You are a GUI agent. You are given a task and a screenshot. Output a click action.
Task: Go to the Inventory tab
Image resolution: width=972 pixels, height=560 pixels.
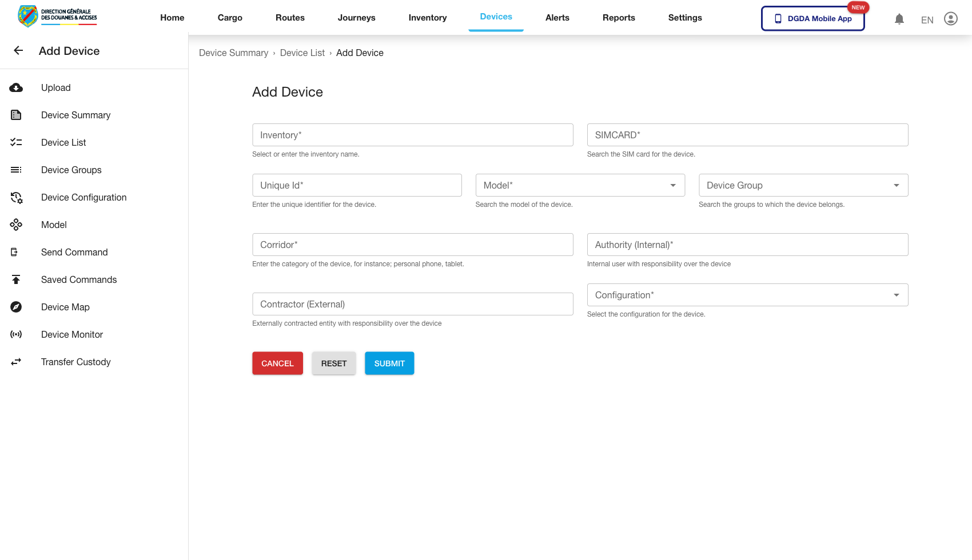tap(427, 18)
